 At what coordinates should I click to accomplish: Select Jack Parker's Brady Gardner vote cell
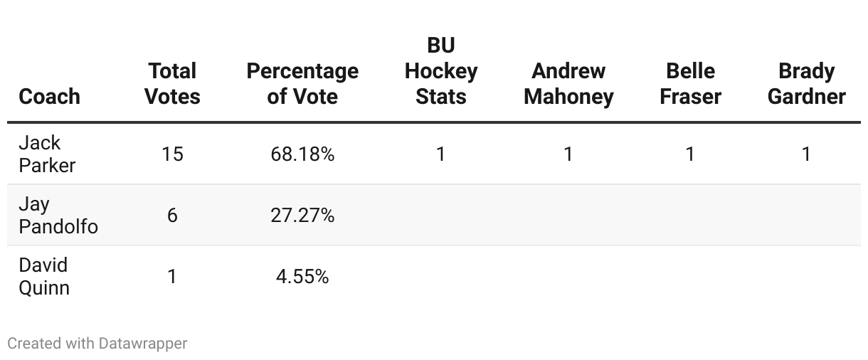(x=806, y=154)
